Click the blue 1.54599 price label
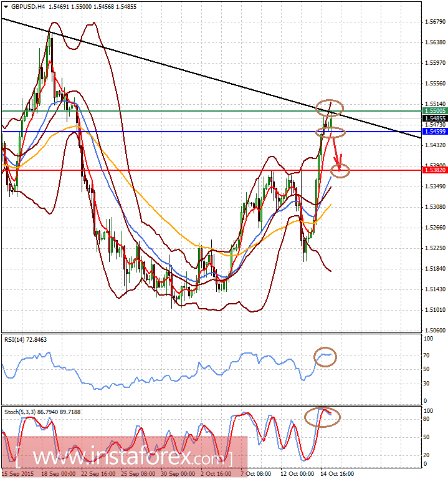The width and height of the screenshot is (448, 479). click(x=434, y=132)
